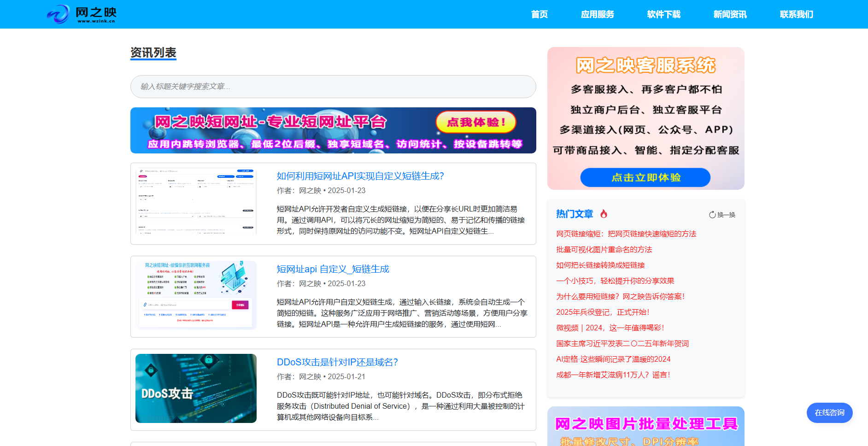Click the 换一换 refresh icon
Screen dimensions: 868x446
point(712,215)
